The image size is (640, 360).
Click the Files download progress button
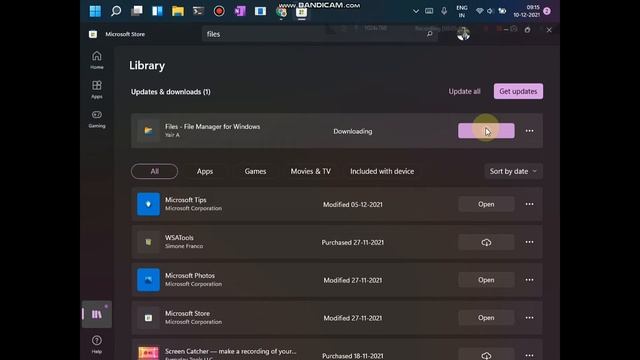(486, 131)
